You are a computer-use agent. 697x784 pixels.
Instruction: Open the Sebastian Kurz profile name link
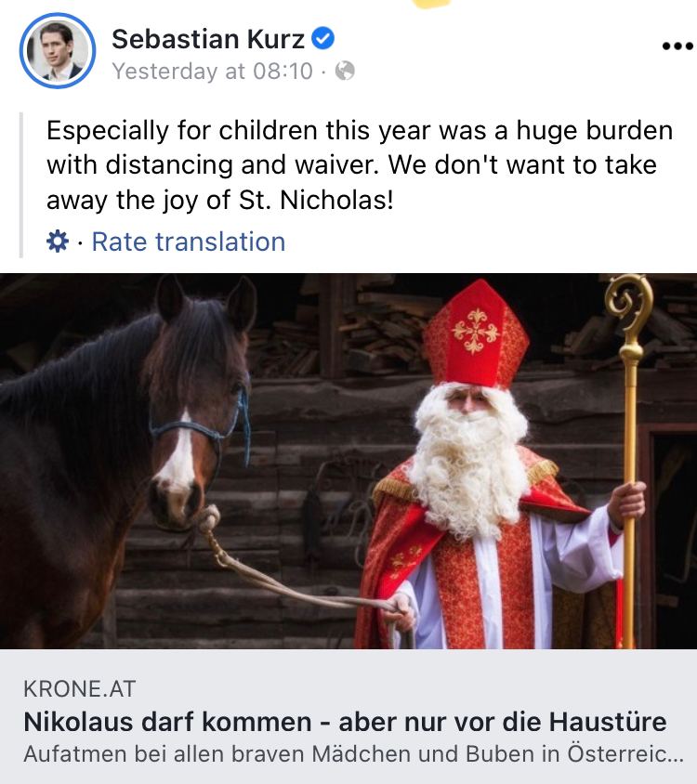(207, 39)
